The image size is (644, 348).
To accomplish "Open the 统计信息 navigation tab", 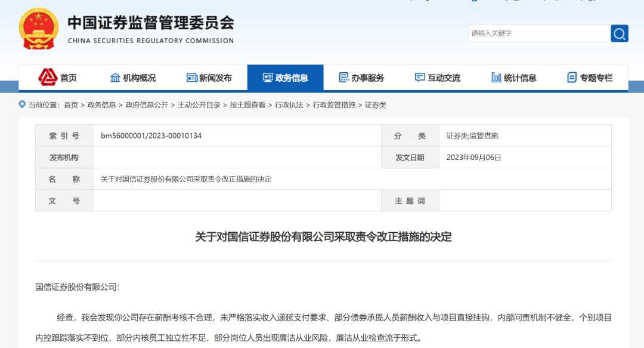I will (514, 78).
